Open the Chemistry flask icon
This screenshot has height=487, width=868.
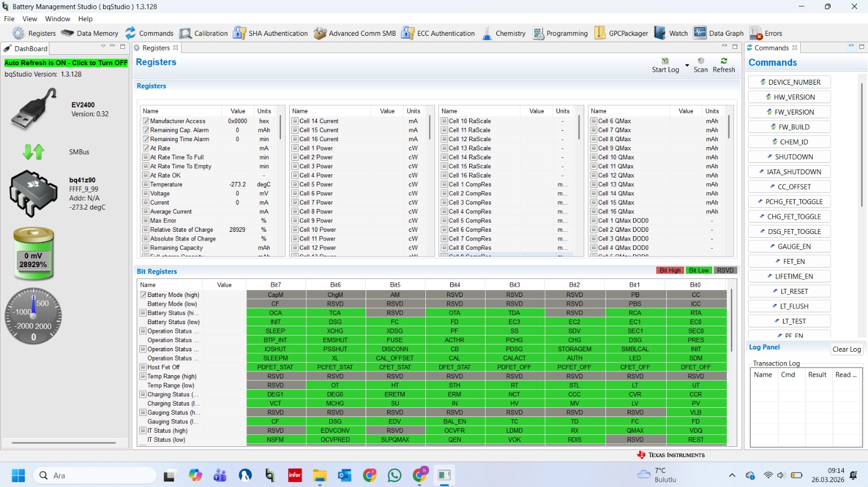click(487, 33)
